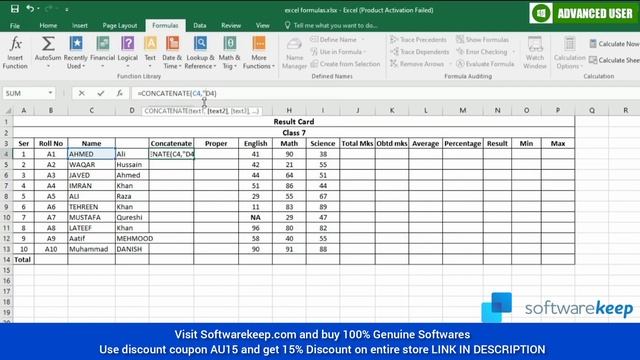Select the Roll No cell A10

(51, 249)
